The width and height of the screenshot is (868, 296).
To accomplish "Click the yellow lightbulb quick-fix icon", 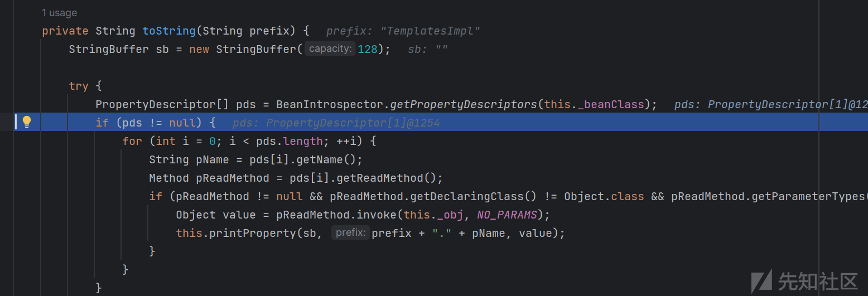I will pos(26,122).
